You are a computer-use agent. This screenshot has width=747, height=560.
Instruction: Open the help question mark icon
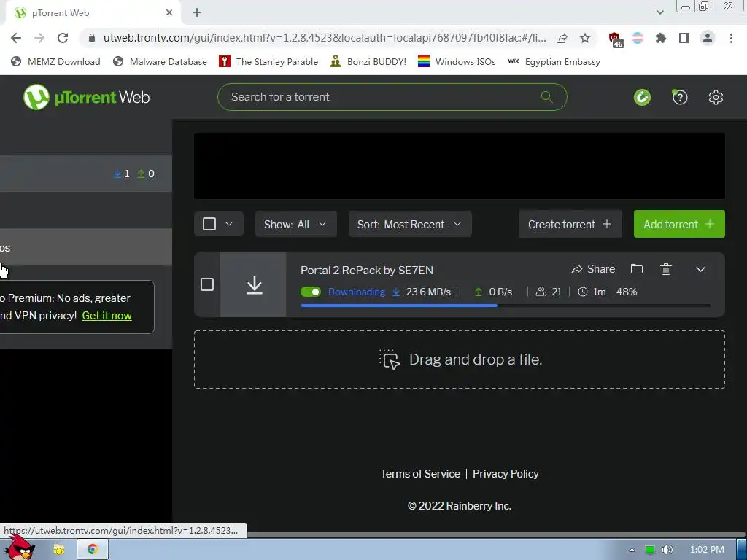(680, 97)
